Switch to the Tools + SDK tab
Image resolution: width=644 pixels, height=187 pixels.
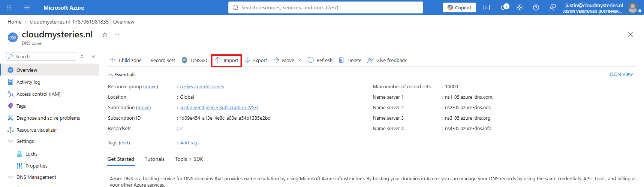[189, 159]
